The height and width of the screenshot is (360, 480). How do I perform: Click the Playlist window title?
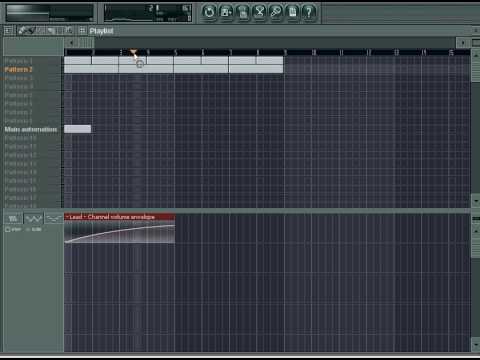click(101, 31)
